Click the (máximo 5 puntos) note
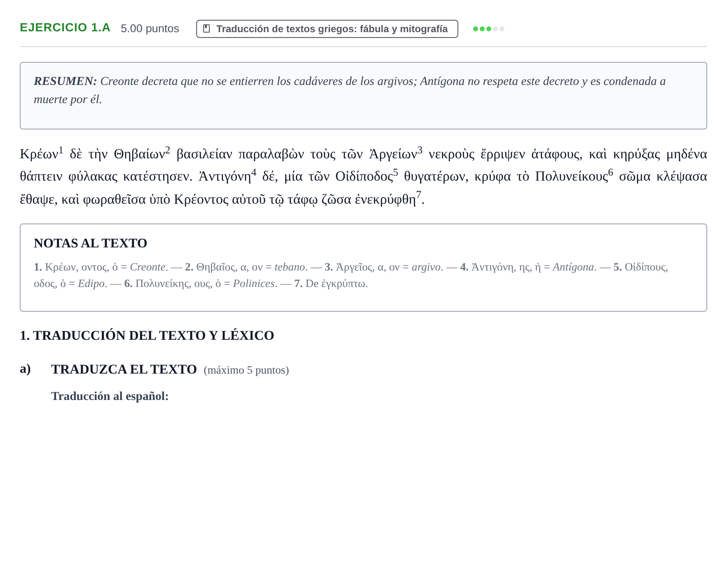The height and width of the screenshot is (588, 727). pyautogui.click(x=246, y=370)
